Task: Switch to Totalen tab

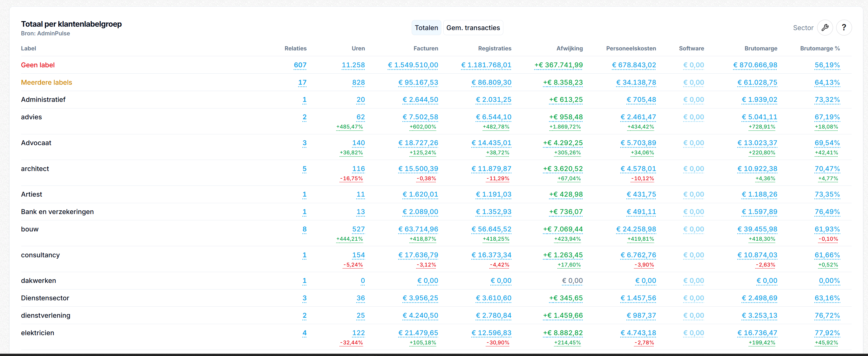Action: tap(426, 28)
